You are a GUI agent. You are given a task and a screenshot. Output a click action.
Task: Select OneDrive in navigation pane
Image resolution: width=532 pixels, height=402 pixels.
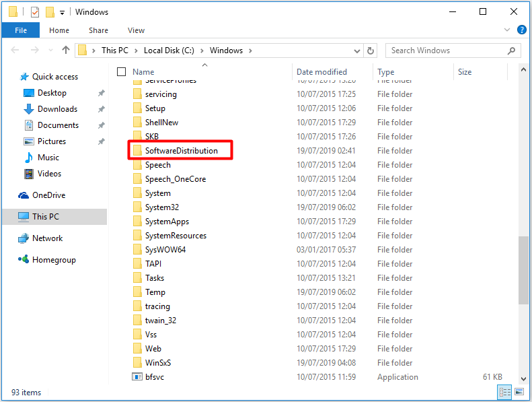click(x=48, y=195)
